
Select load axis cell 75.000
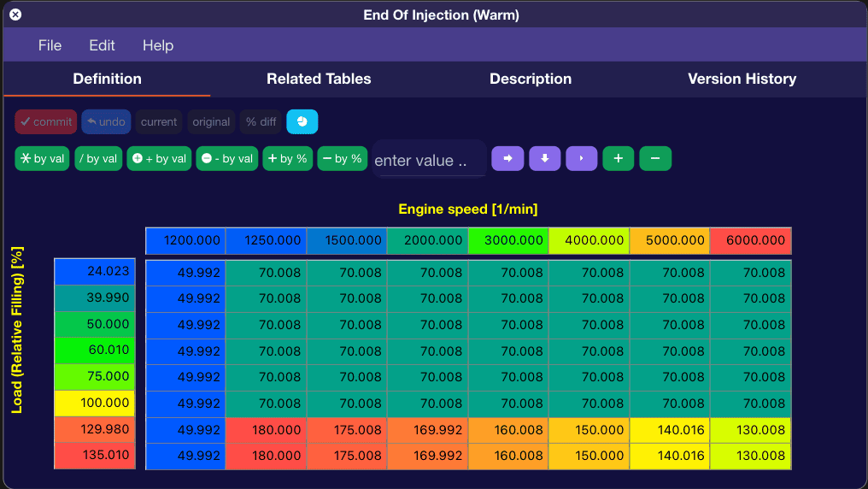[95, 376]
